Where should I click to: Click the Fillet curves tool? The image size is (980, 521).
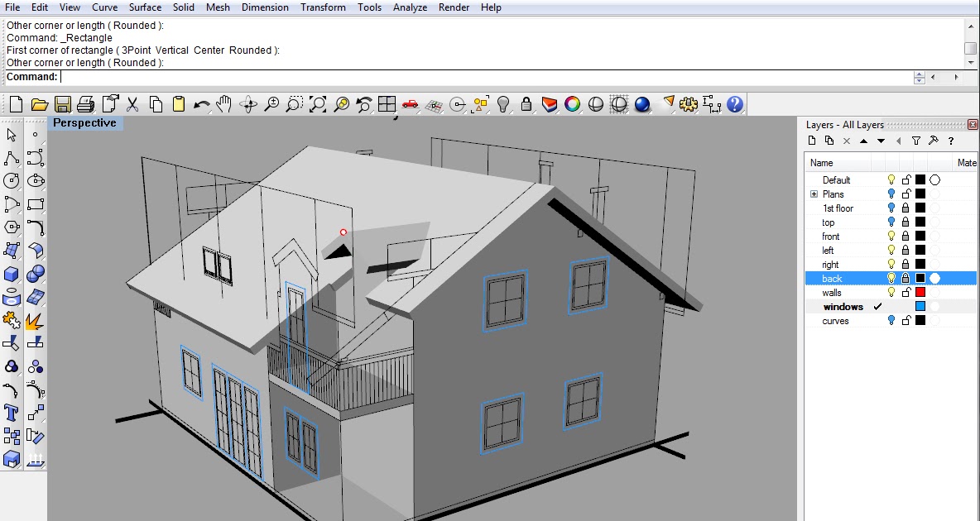(36, 227)
